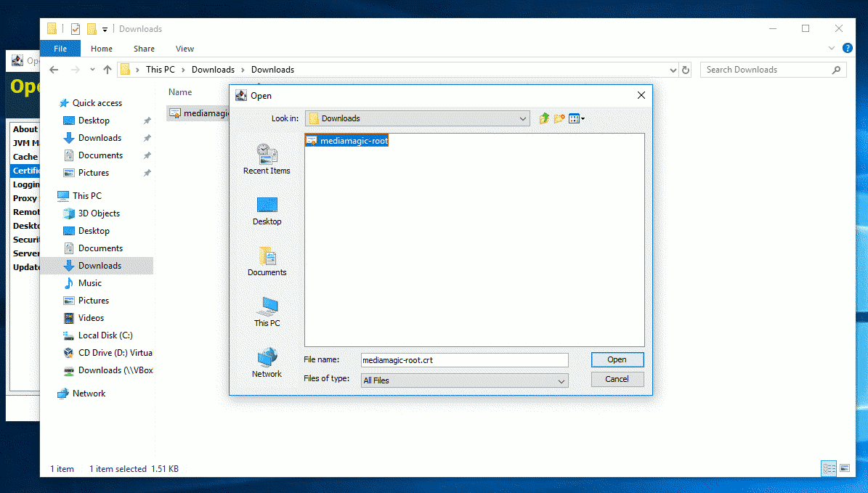
Task: Open the View ribbon tab
Action: pyautogui.click(x=184, y=49)
